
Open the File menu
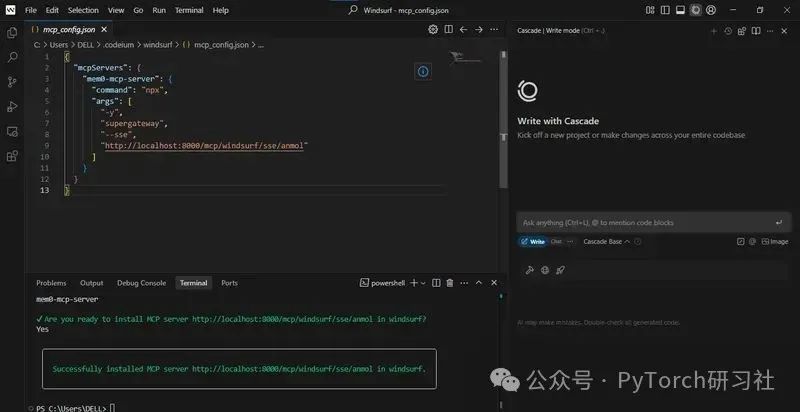(x=31, y=10)
